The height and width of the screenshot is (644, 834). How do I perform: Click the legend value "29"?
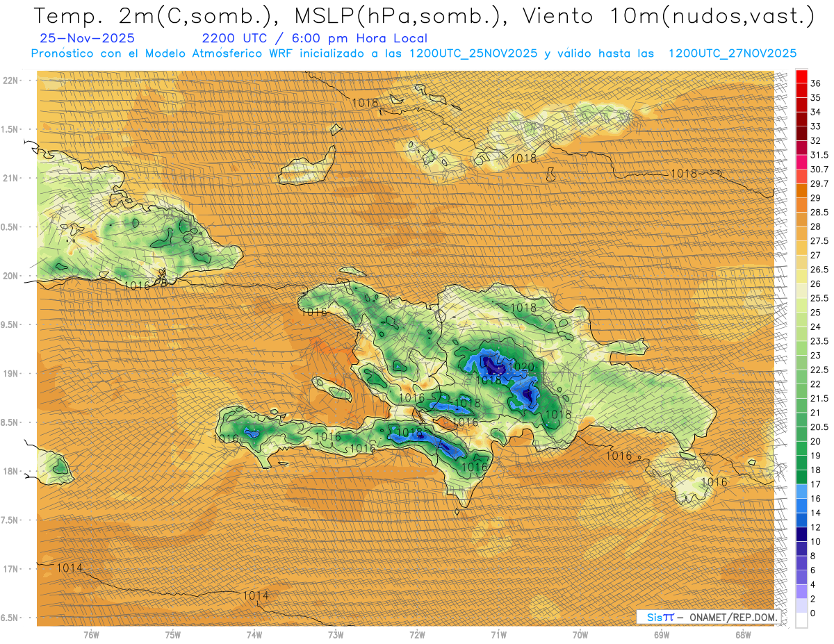[816, 198]
